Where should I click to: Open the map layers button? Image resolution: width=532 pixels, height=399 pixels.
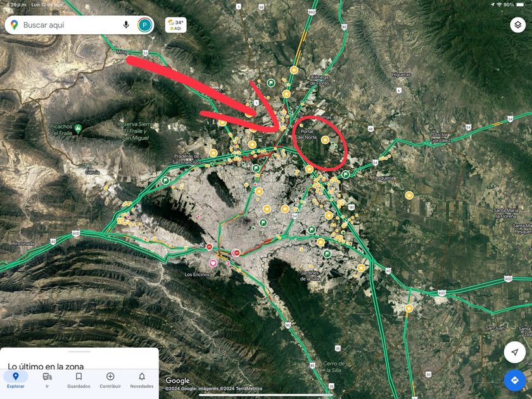click(x=518, y=25)
